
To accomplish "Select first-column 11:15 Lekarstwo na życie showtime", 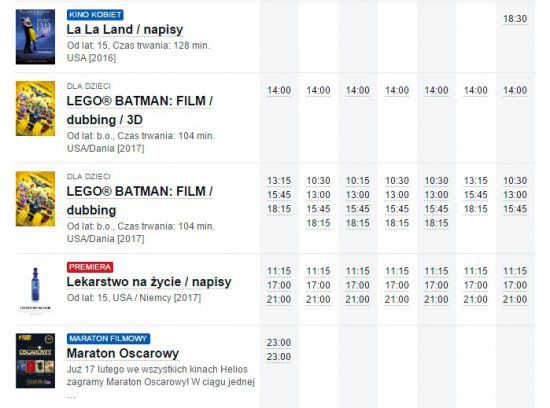I will pyautogui.click(x=279, y=271).
